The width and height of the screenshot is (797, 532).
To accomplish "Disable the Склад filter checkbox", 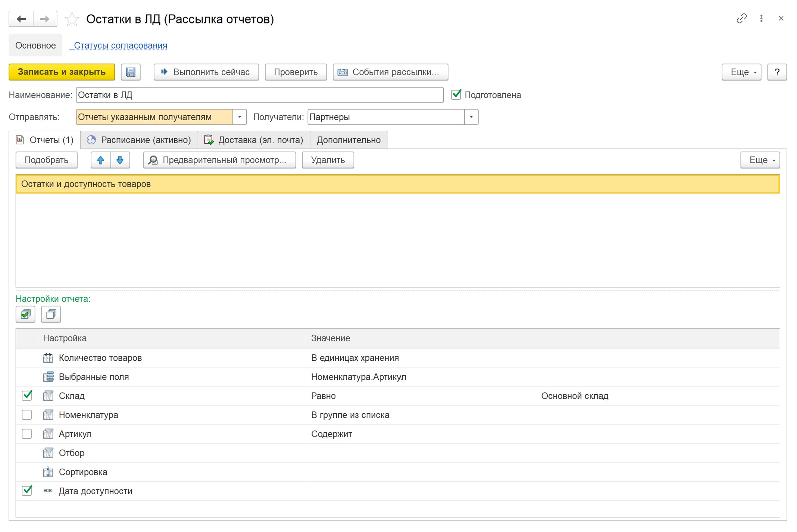I will click(27, 395).
